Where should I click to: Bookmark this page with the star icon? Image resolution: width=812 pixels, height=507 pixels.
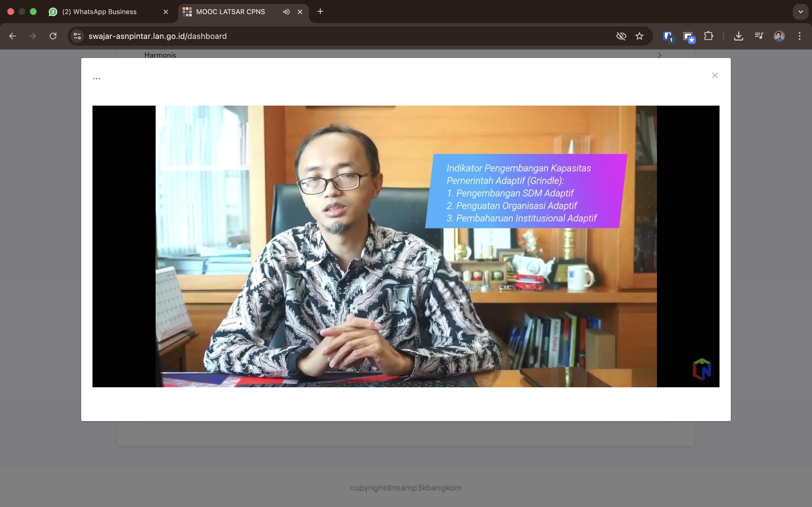639,36
